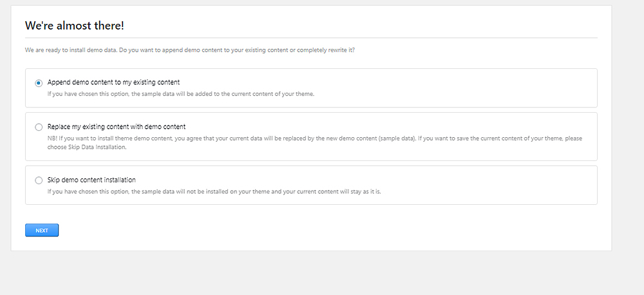Click the description text under the Append option

tap(180, 94)
